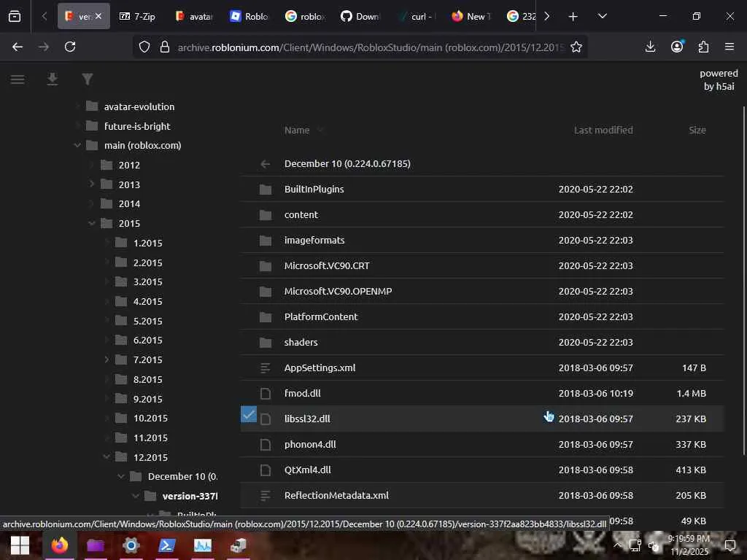Viewport: 747px width, 560px height.
Task: Click the h5ai download selection icon
Action: [x=53, y=79]
